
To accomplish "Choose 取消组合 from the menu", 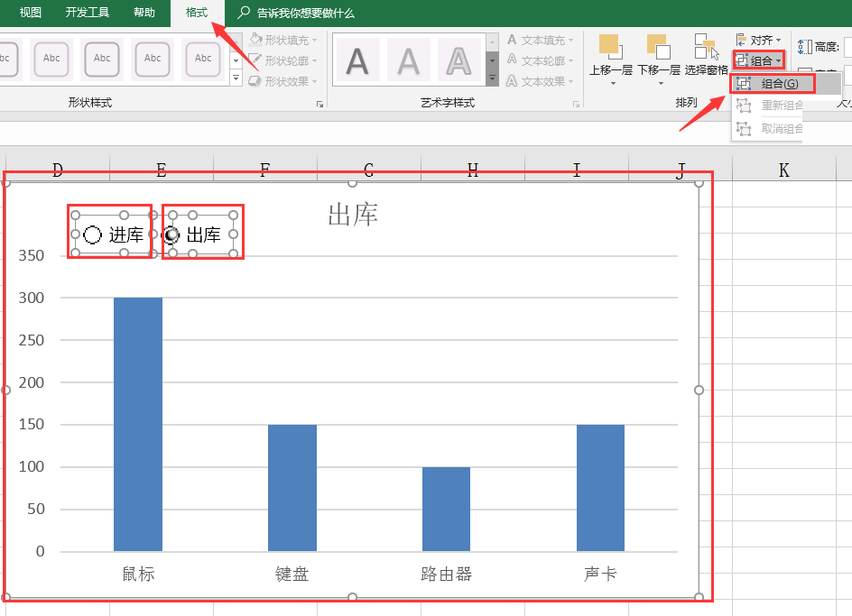I will pos(768,129).
